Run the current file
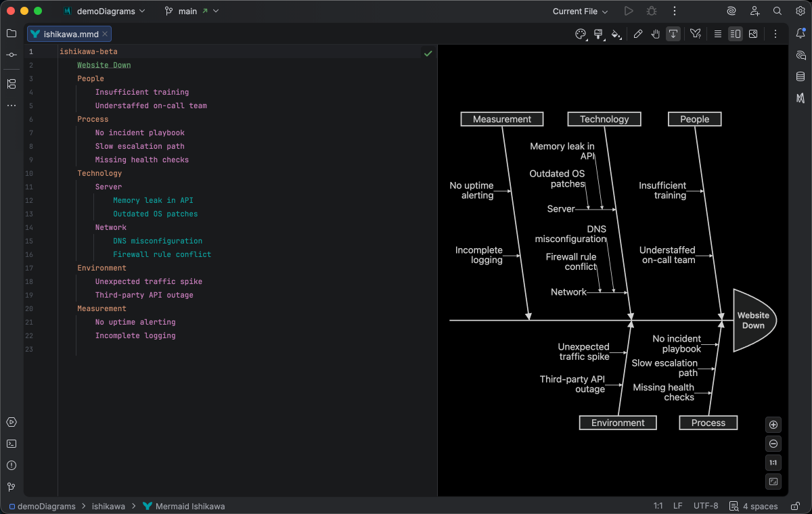Viewport: 812px width, 514px height. point(629,11)
